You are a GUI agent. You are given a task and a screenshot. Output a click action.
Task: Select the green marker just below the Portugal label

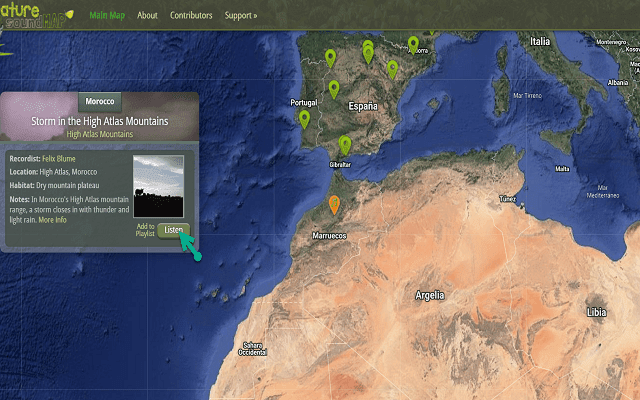click(x=304, y=118)
